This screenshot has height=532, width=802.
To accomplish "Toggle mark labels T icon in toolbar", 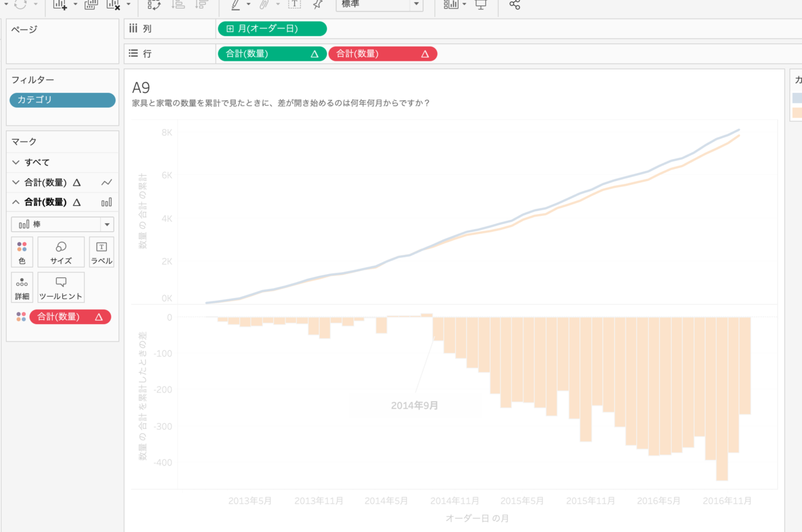I will pyautogui.click(x=294, y=4).
